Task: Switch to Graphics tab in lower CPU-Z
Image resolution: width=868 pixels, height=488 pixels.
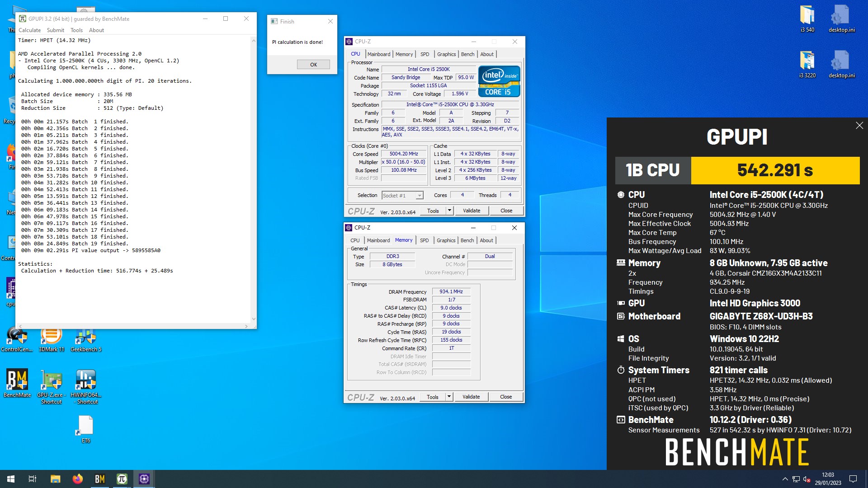Action: 446,240
